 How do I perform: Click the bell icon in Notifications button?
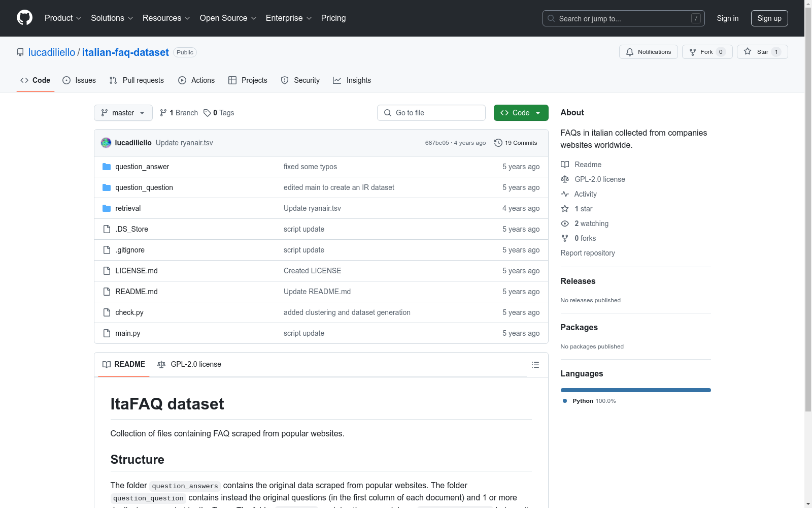(630, 52)
